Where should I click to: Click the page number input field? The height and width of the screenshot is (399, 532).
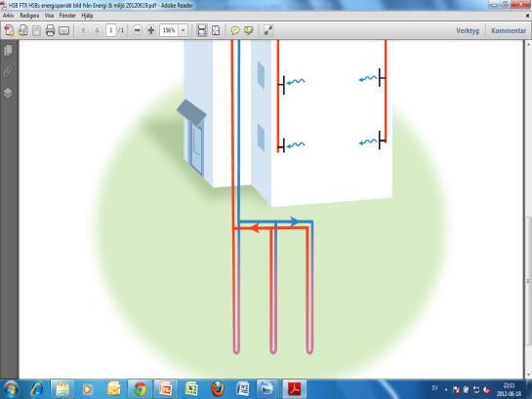pyautogui.click(x=110, y=30)
